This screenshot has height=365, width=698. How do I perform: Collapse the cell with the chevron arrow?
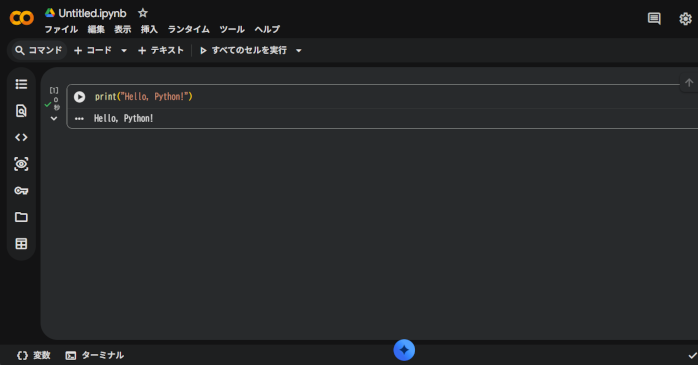[x=54, y=118]
